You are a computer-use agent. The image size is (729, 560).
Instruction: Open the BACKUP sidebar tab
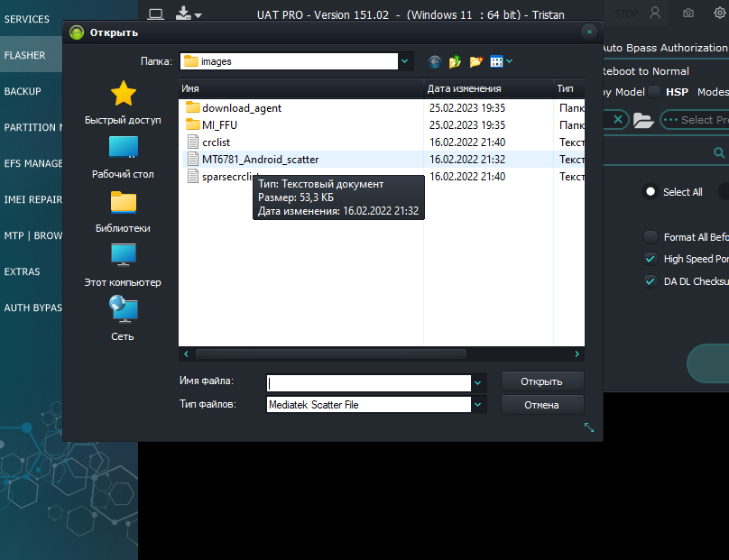tap(31, 91)
